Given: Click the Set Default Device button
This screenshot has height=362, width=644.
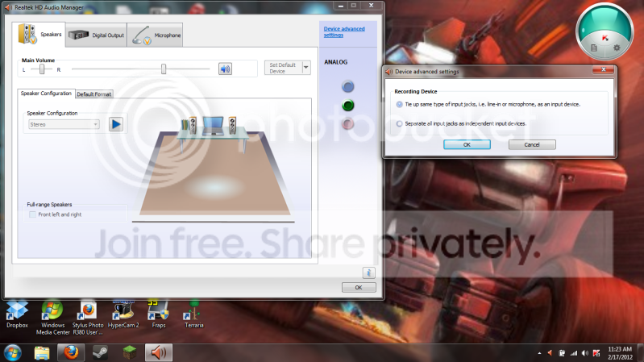Looking at the screenshot, I should [283, 68].
